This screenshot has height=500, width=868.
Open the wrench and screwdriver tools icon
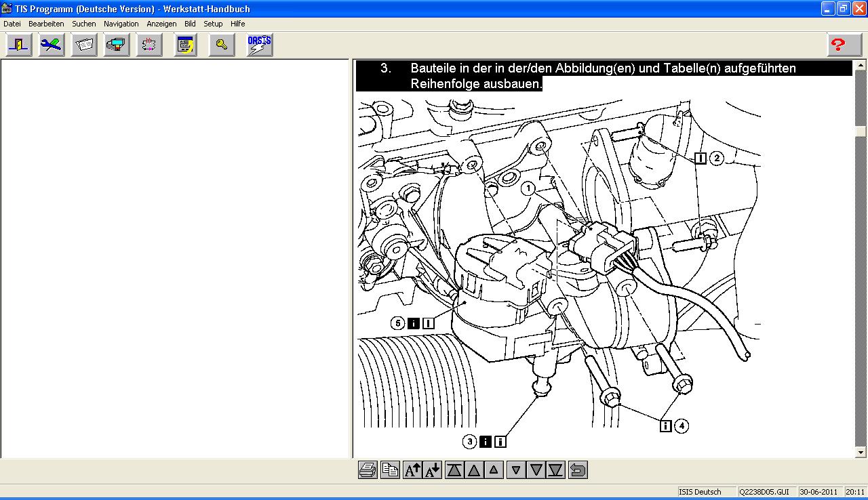[52, 45]
